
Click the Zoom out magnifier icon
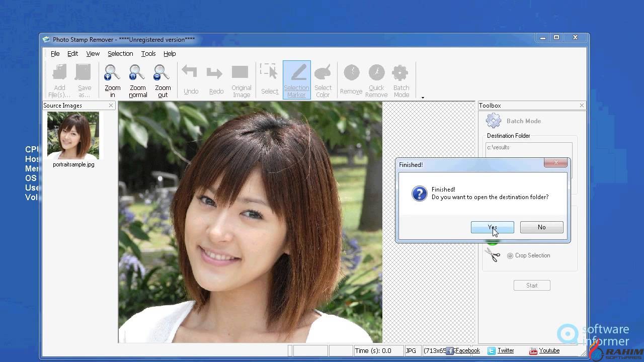162,73
